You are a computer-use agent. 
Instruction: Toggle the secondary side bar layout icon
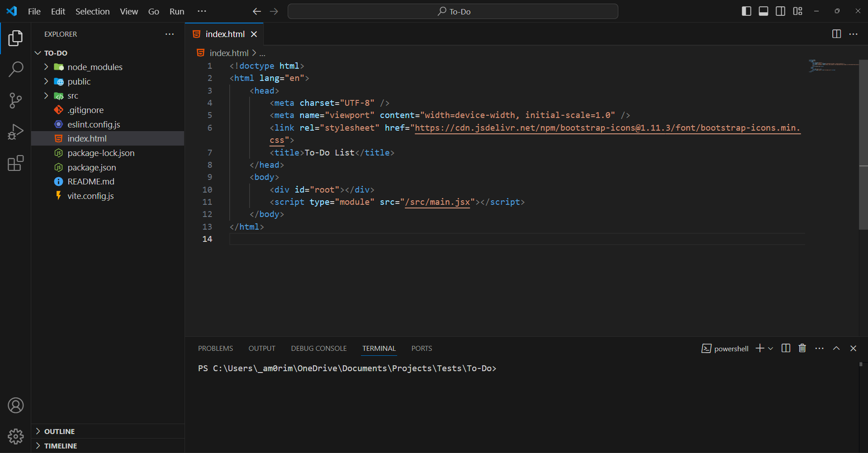(780, 11)
